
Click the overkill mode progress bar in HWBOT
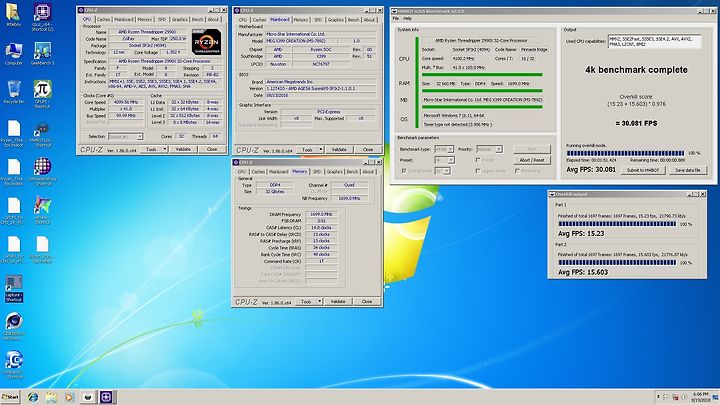click(625, 153)
